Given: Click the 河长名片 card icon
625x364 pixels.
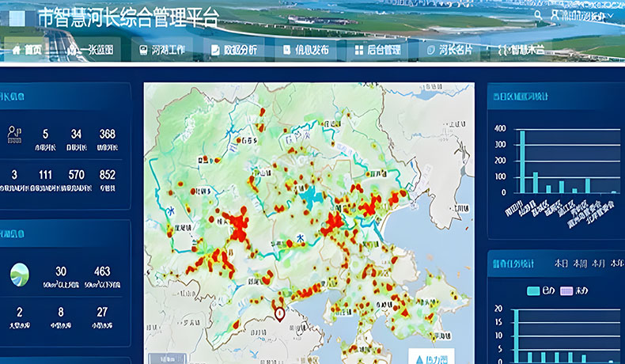Looking at the screenshot, I should click(x=431, y=50).
